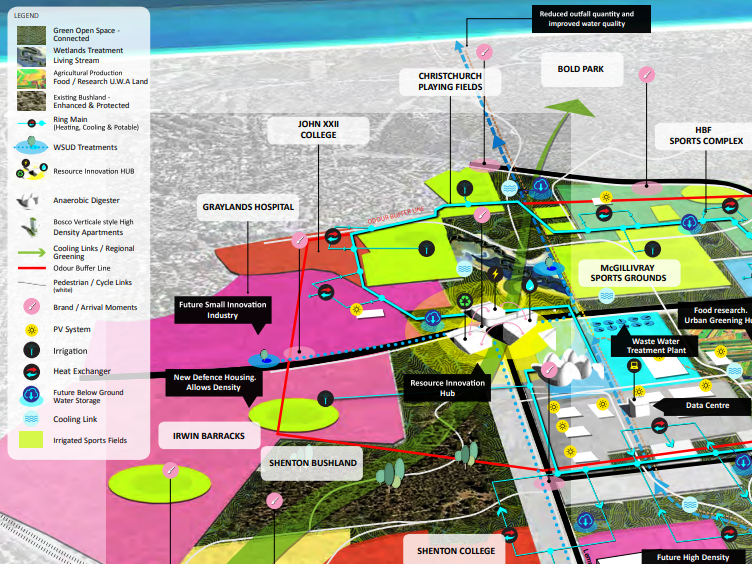The width and height of the screenshot is (752, 564).
Task: Select the blue water drop icon on the map
Action: [x=529, y=285]
